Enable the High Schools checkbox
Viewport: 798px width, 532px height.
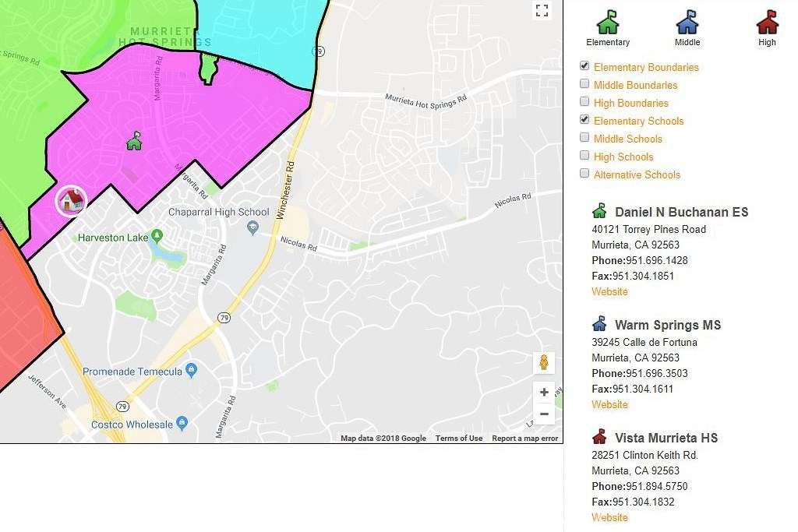[584, 156]
